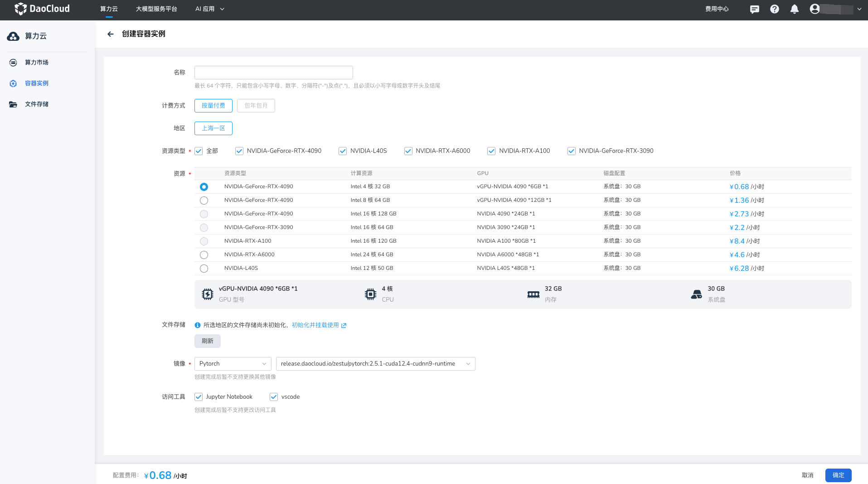
Task: Open 算力市场 from the sidebar
Action: click(36, 63)
